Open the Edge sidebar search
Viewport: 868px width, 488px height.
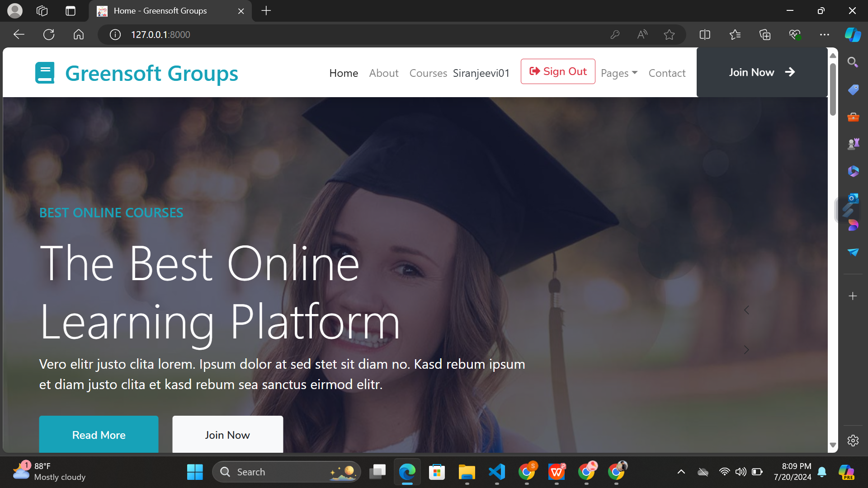point(853,62)
